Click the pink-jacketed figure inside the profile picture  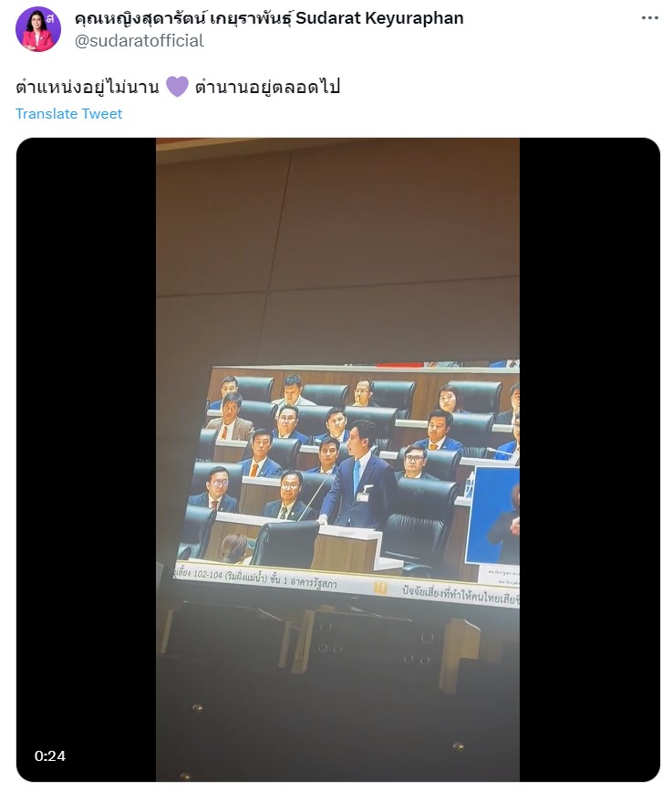coord(36,35)
